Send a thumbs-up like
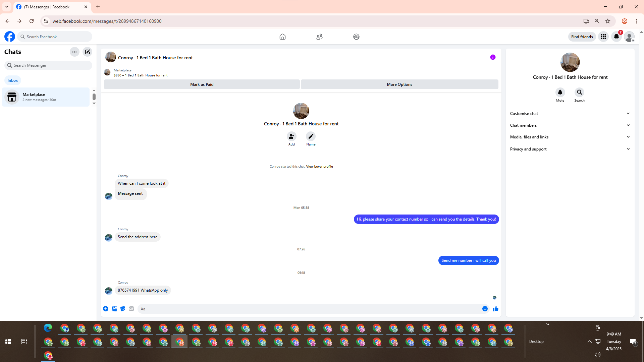The image size is (644, 362). 495,309
